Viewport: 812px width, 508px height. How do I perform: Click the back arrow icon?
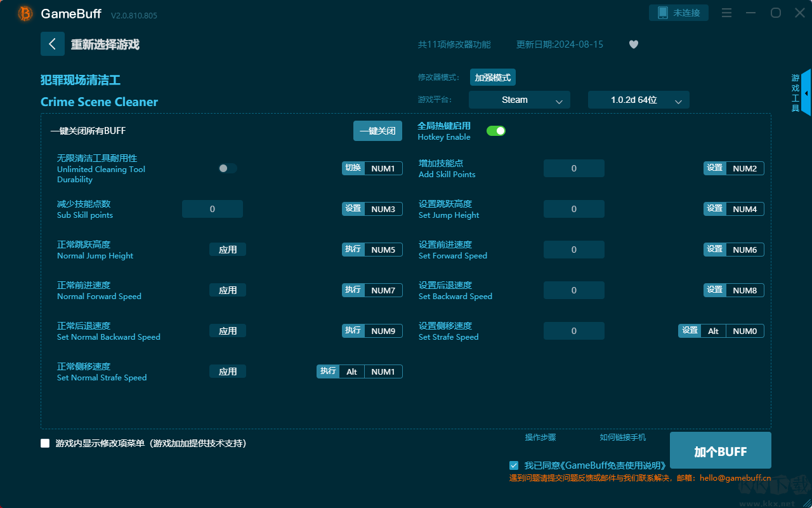point(53,44)
